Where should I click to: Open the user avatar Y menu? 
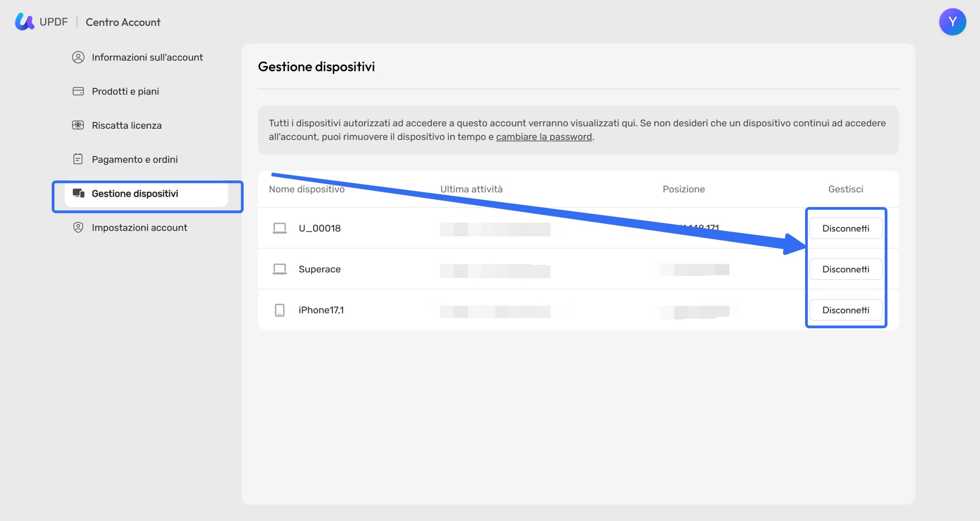[x=952, y=22]
